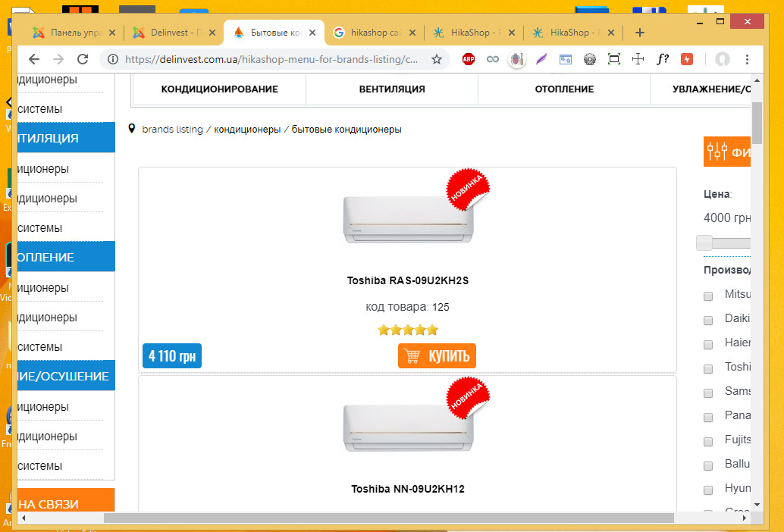
Task: Click the gear extension icon
Action: (x=590, y=59)
